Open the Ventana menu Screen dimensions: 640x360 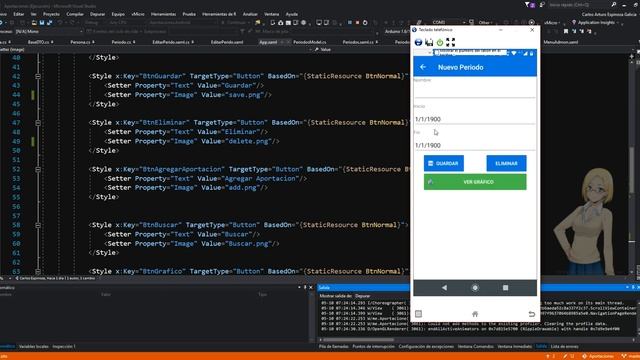point(271,14)
